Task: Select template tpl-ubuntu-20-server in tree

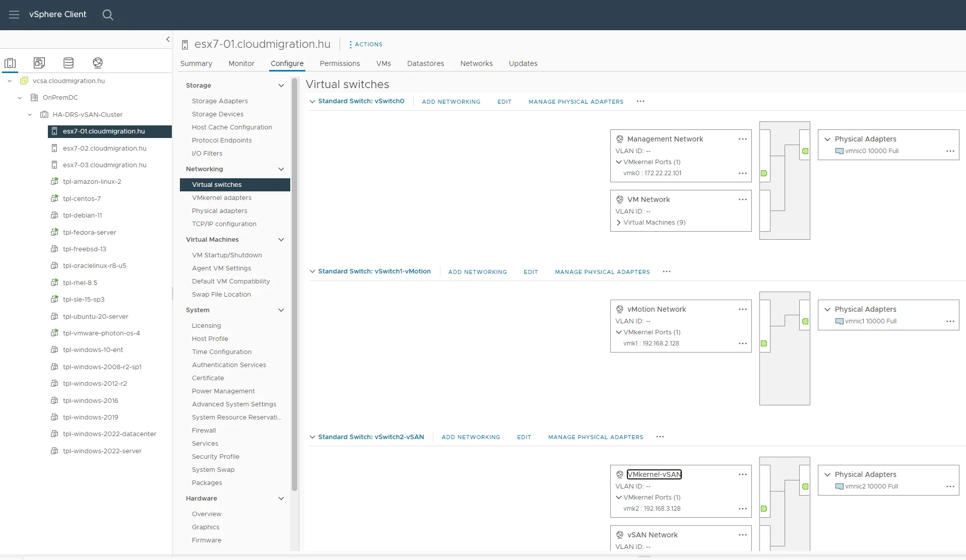Action: (95, 317)
